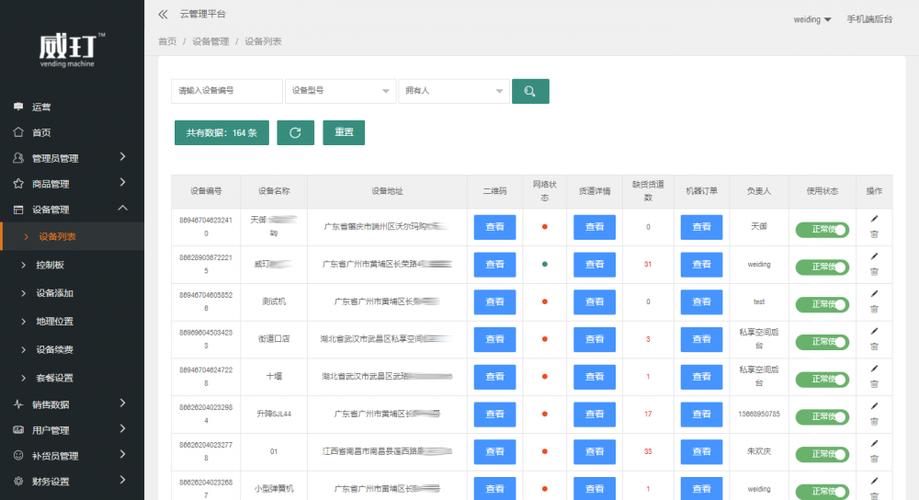Click the refresh circular arrow button
The width and height of the screenshot is (919, 500).
(x=295, y=132)
